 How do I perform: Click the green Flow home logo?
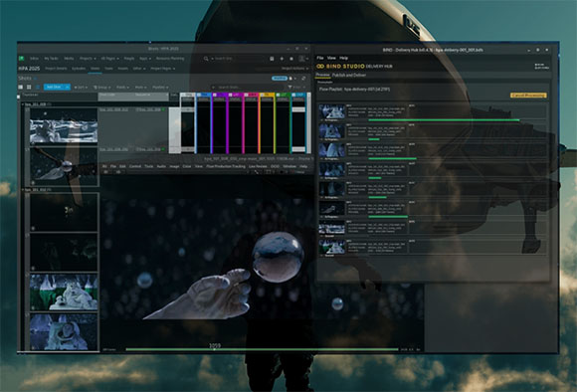click(21, 58)
